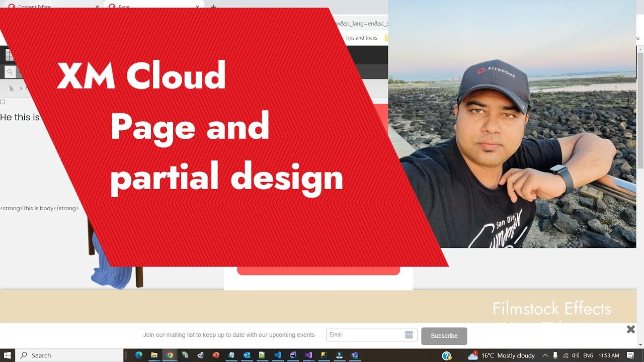This screenshot has height=362, width=644.
Task: Open the volume speaker tray icon
Action: [x=575, y=355]
